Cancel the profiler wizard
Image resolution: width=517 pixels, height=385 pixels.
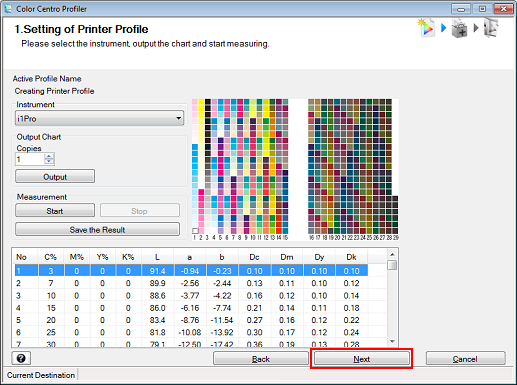click(x=465, y=359)
